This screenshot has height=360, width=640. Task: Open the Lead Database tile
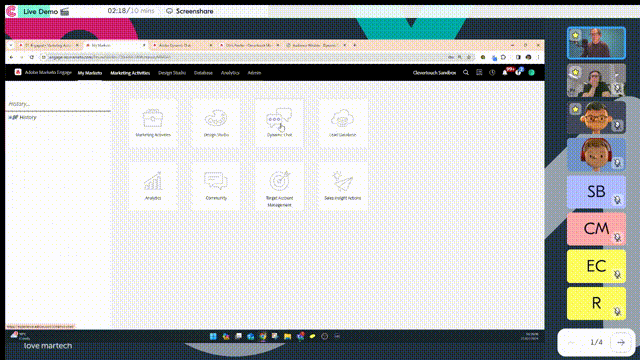point(342,123)
